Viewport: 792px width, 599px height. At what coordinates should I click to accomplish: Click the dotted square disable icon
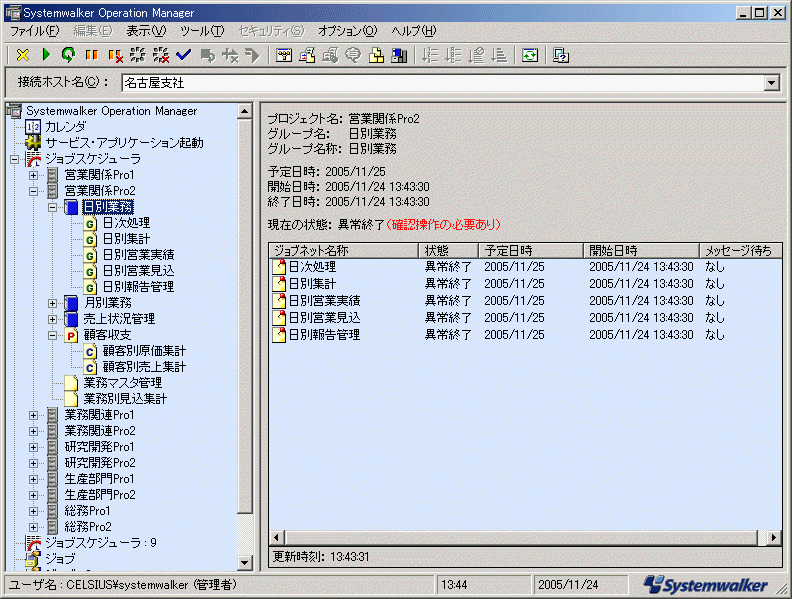click(137, 55)
